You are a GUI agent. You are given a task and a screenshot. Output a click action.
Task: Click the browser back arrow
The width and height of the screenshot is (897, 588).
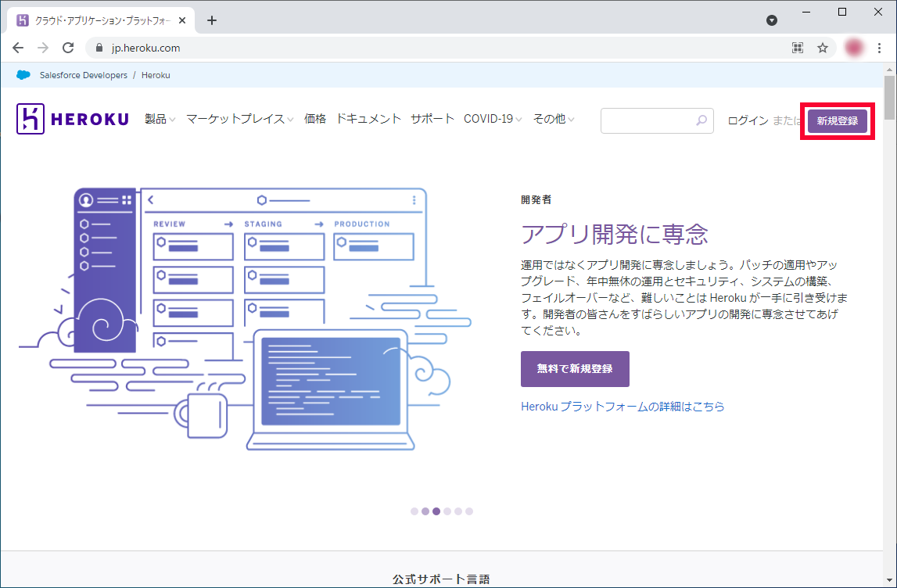(18, 48)
